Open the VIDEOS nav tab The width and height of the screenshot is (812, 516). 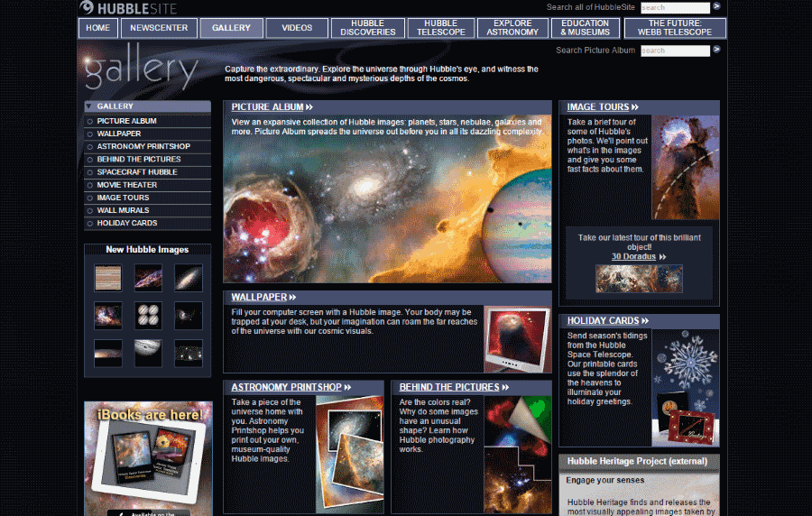click(x=297, y=28)
